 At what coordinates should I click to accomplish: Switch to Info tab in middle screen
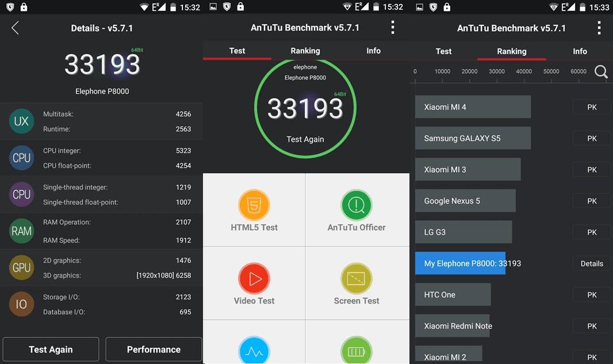click(x=373, y=51)
